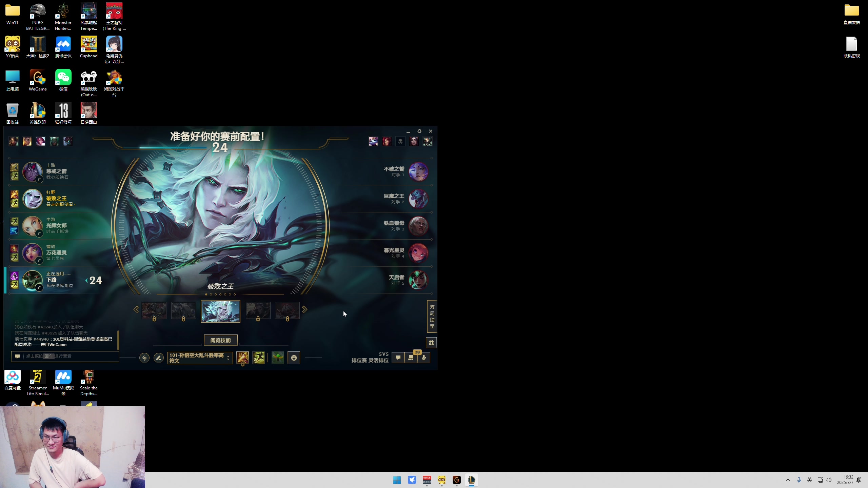
Task: Open 英雄联盟 desktop shortcut
Action: (38, 114)
